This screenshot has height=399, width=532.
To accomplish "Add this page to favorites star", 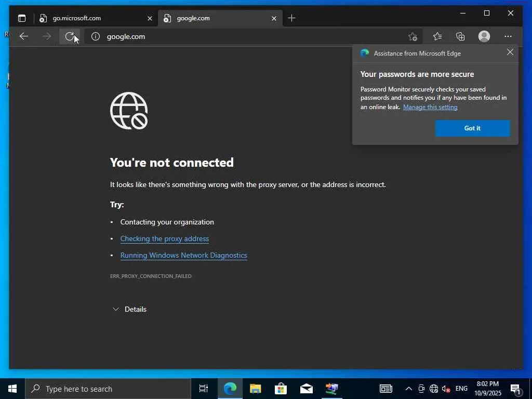I will pyautogui.click(x=413, y=36).
